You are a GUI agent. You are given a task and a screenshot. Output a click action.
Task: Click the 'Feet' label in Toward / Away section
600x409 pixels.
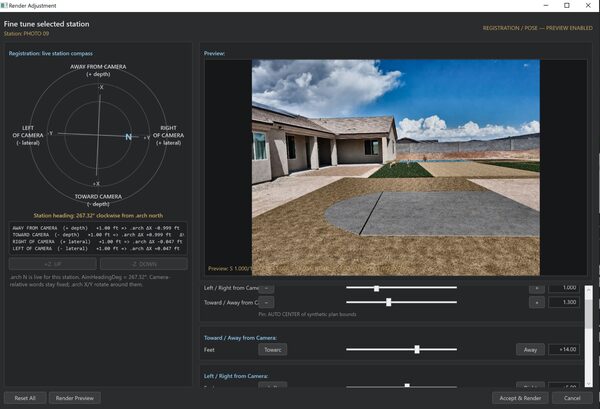209,350
